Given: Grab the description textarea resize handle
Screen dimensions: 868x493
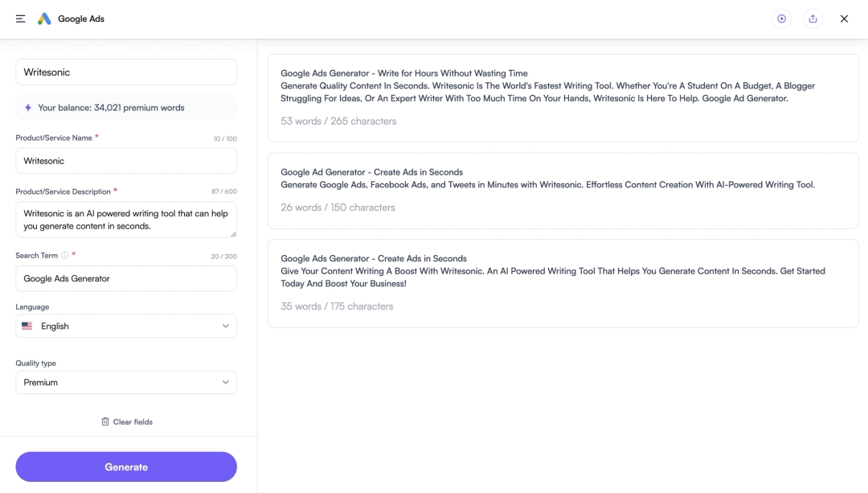Looking at the screenshot, I should [234, 234].
